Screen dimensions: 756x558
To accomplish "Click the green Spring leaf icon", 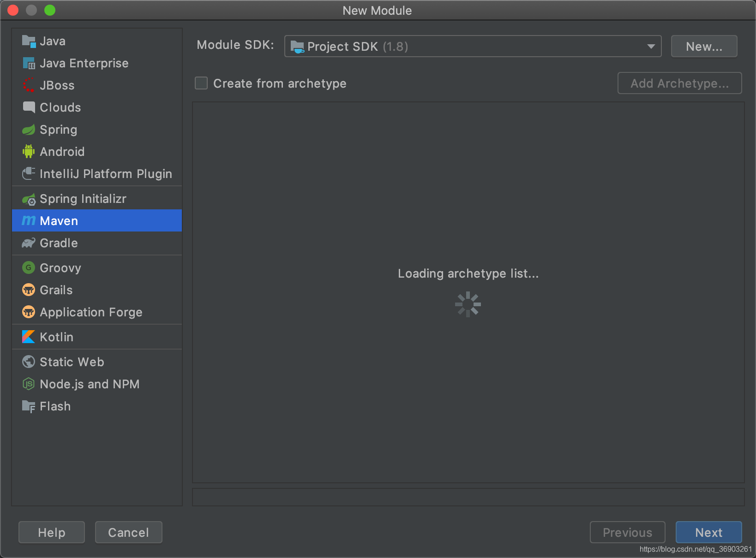I will pyautogui.click(x=29, y=130).
